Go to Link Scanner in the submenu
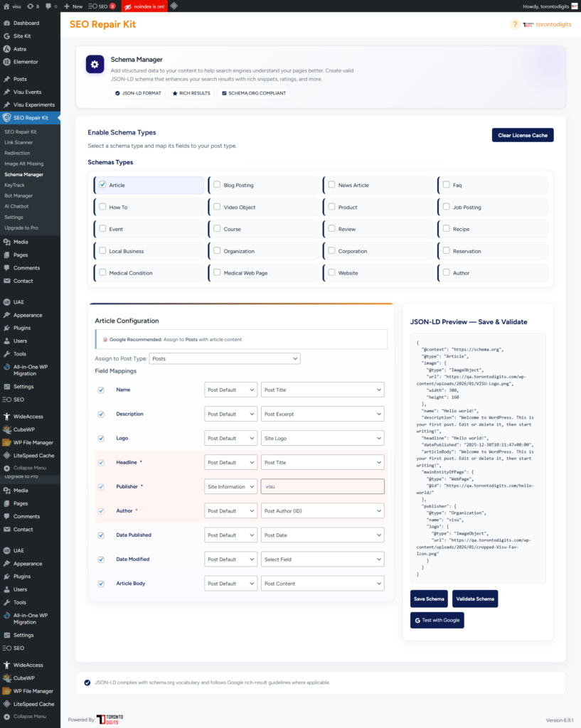581x728 pixels. pyautogui.click(x=18, y=142)
